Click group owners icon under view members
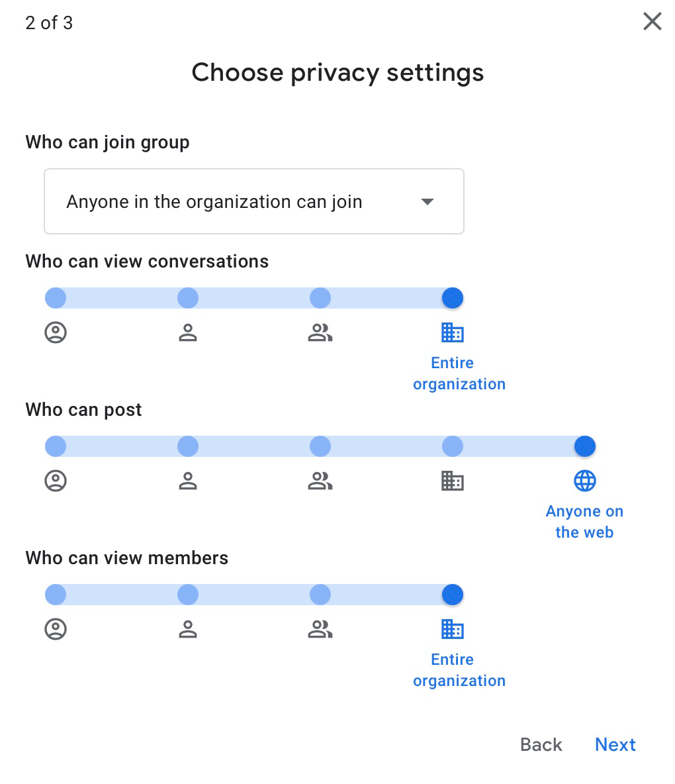This screenshot has height=784, width=675. (56, 629)
